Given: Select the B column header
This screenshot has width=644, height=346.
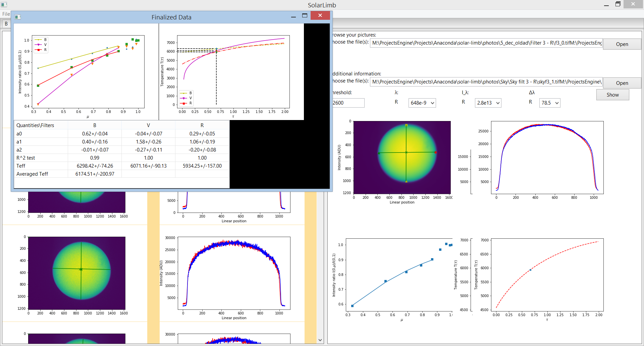Looking at the screenshot, I should click(x=95, y=125).
